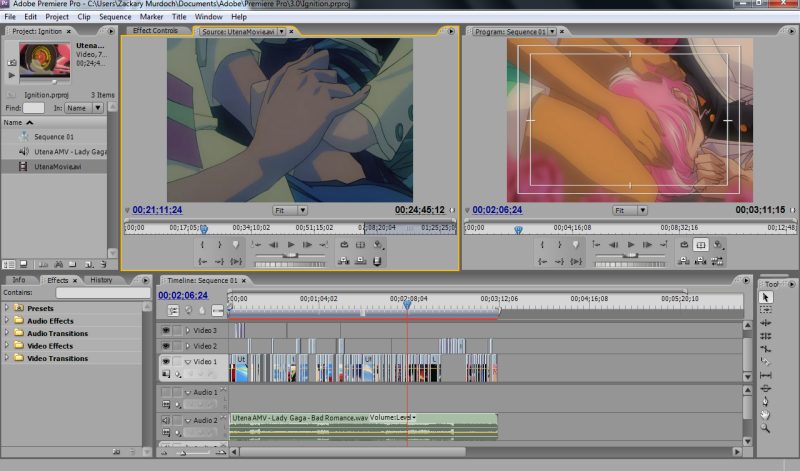800x471 pixels.
Task: Switch Project panel to icon view
Action: 23,264
